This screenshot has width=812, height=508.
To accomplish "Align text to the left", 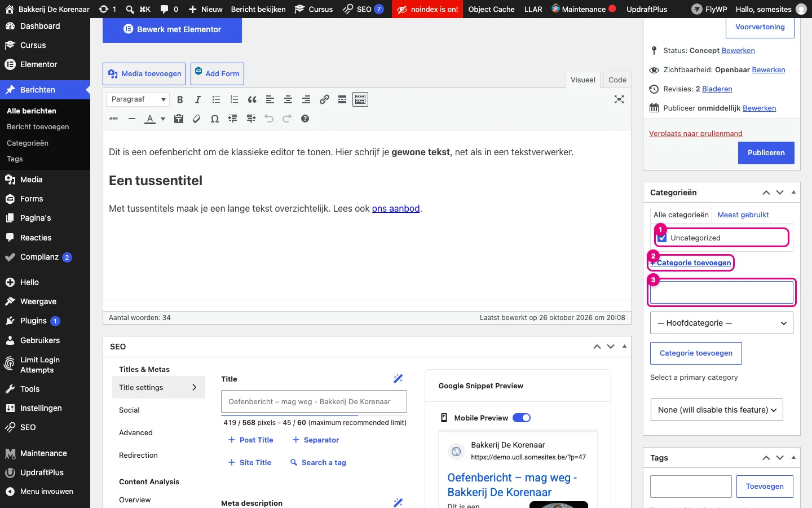I will tap(270, 100).
